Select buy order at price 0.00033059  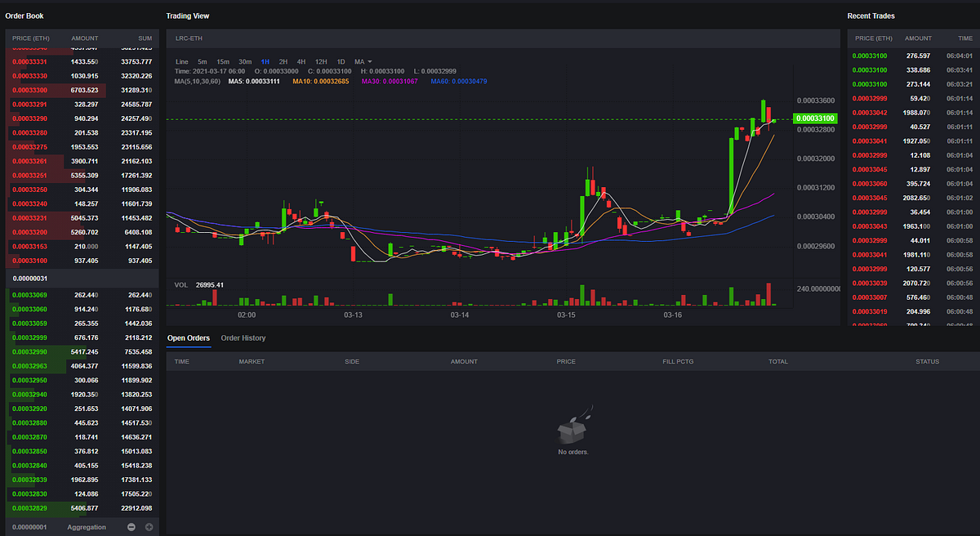pos(82,323)
